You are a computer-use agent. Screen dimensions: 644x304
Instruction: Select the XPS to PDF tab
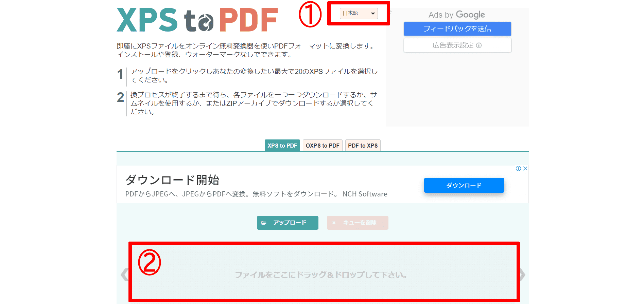(x=282, y=146)
